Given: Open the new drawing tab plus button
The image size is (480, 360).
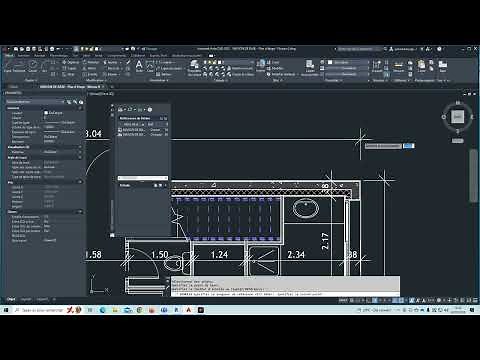Looking at the screenshot, I should click(x=112, y=87).
